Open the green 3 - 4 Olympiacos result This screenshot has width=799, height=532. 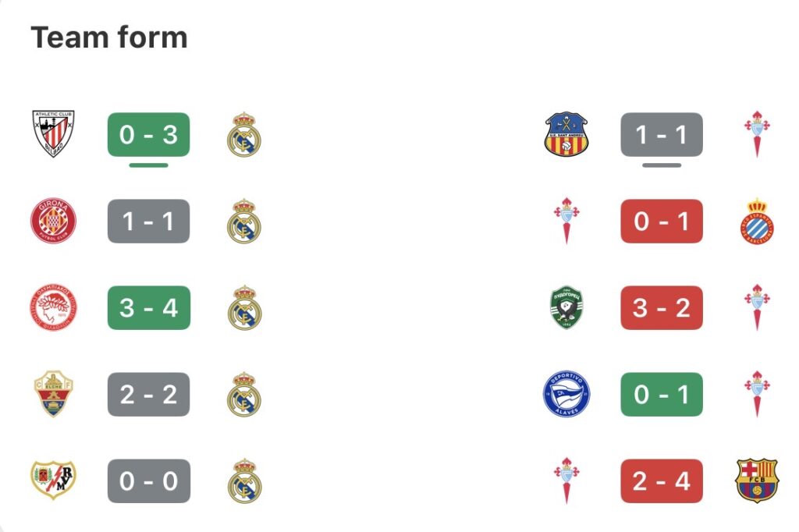pyautogui.click(x=148, y=307)
